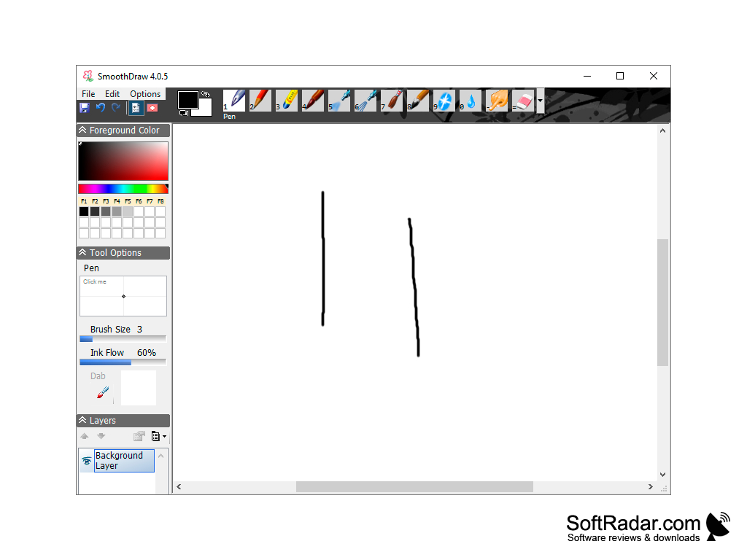Reset colors to default black and white
The height and width of the screenshot is (560, 747).
[x=183, y=113]
